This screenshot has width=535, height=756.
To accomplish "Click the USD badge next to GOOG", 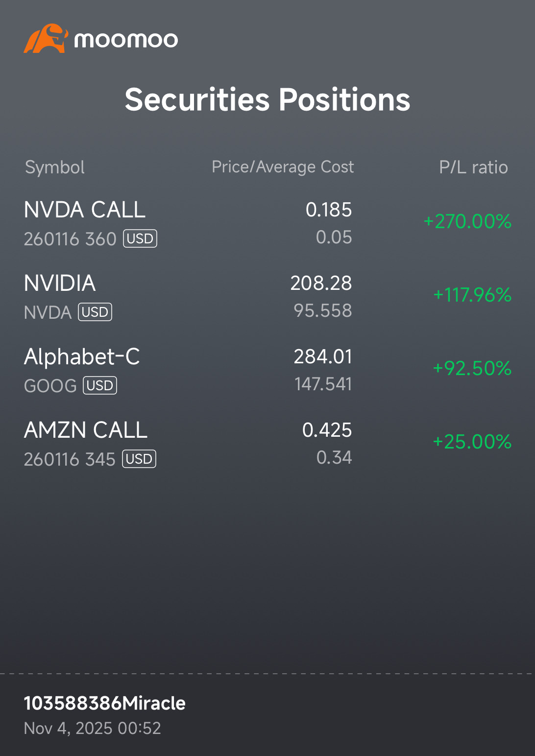I will click(x=100, y=386).
